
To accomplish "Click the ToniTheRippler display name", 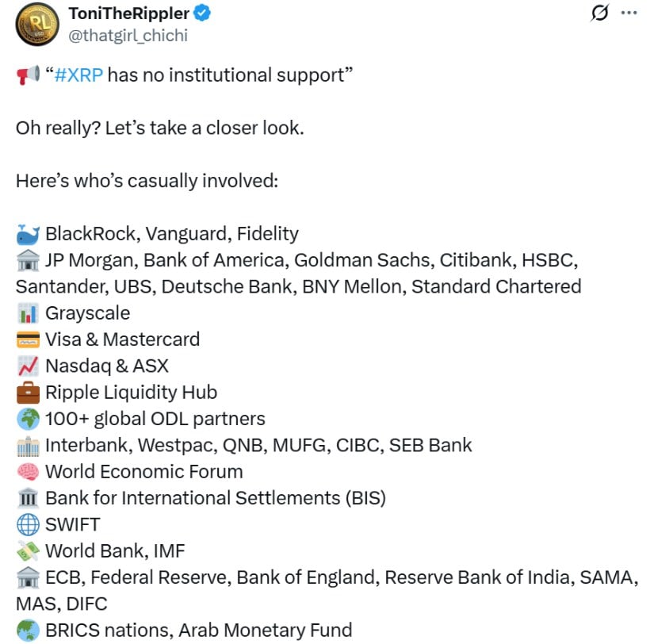I will coord(129,13).
